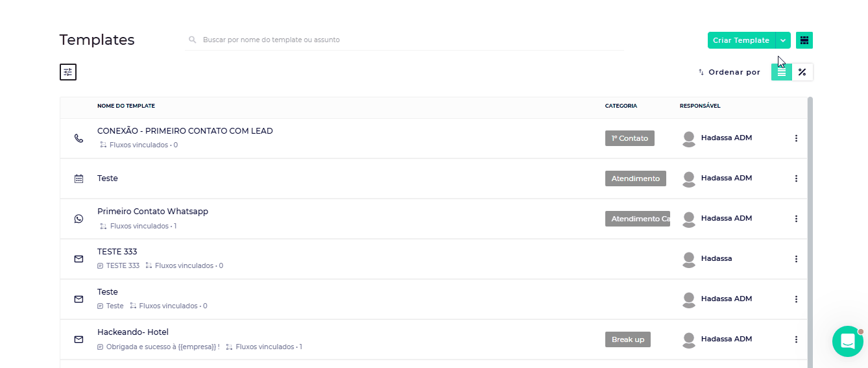Click WhatsApp icon of Primeiro Contato template
868x368 pixels.
click(x=78, y=219)
